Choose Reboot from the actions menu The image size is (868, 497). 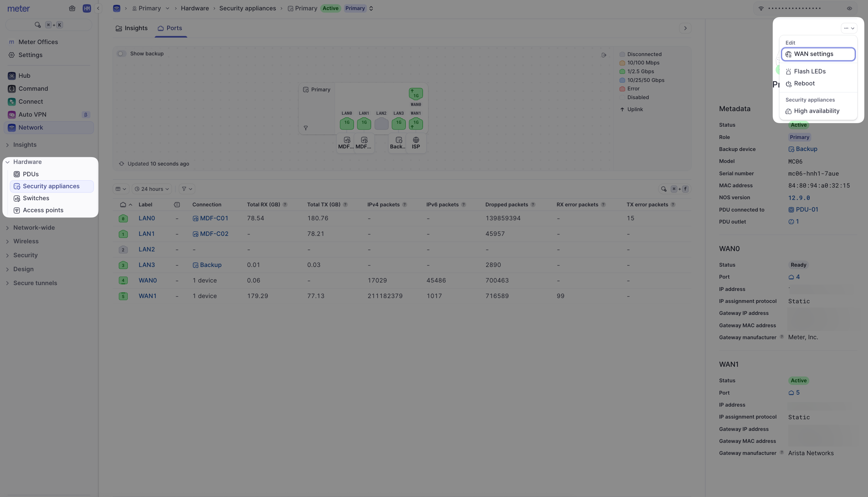coord(804,84)
